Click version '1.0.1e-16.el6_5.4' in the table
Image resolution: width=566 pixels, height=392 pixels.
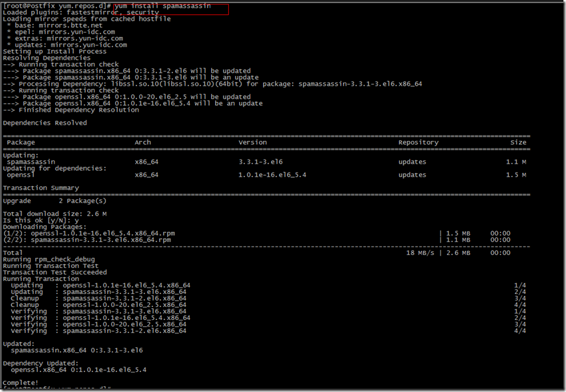[272, 175]
